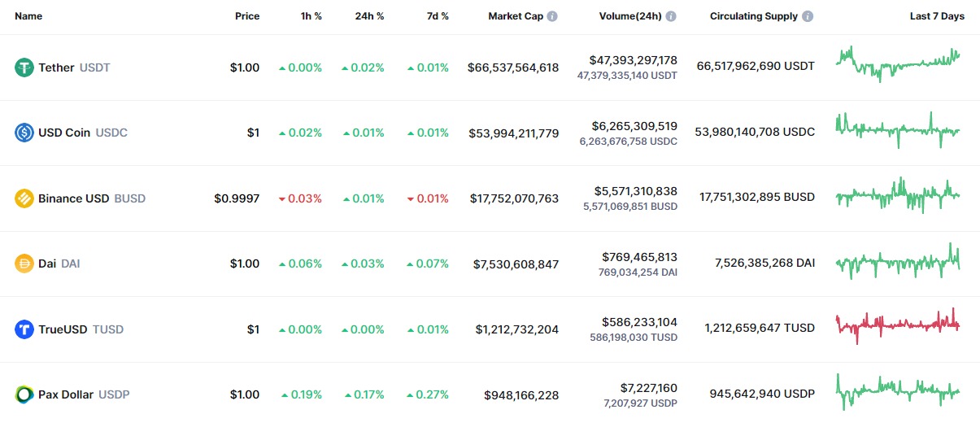Click the TrueUSD logo icon
The image size is (980, 427).
pos(24,329)
